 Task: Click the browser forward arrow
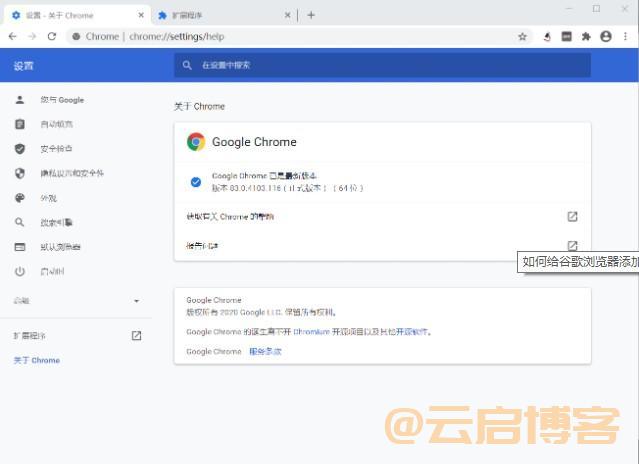point(32,36)
